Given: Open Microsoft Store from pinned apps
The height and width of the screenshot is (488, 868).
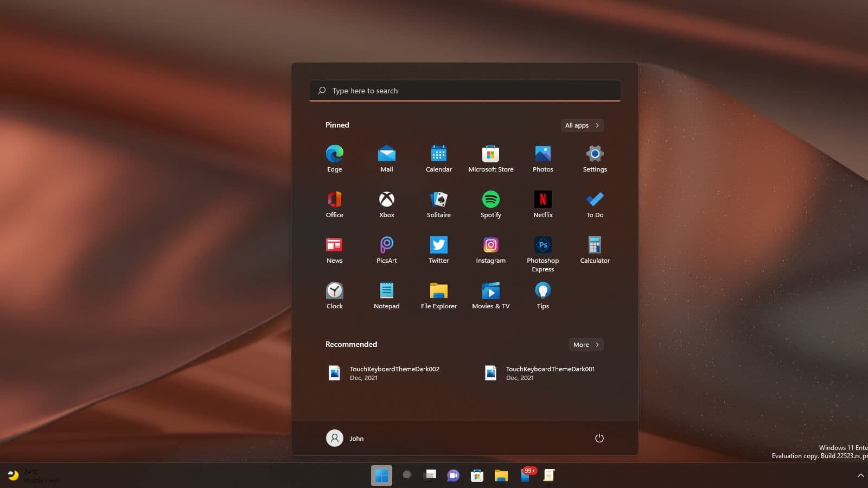Looking at the screenshot, I should click(490, 159).
